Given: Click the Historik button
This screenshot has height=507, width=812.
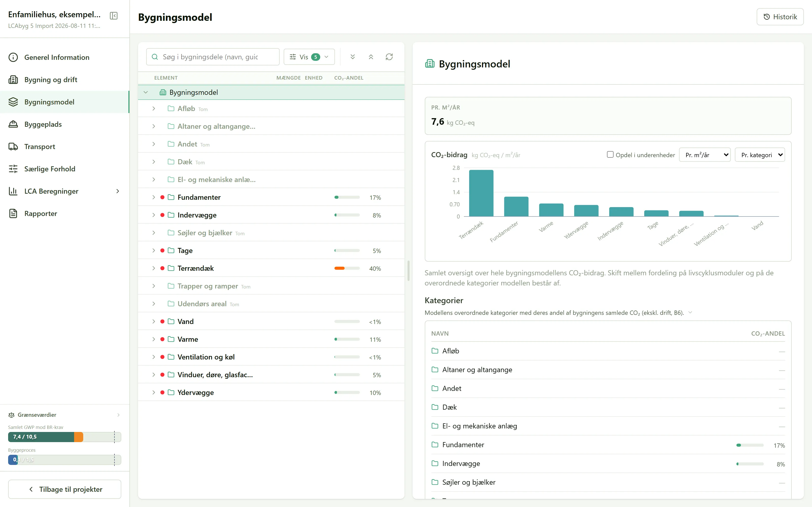Looking at the screenshot, I should click(780, 17).
